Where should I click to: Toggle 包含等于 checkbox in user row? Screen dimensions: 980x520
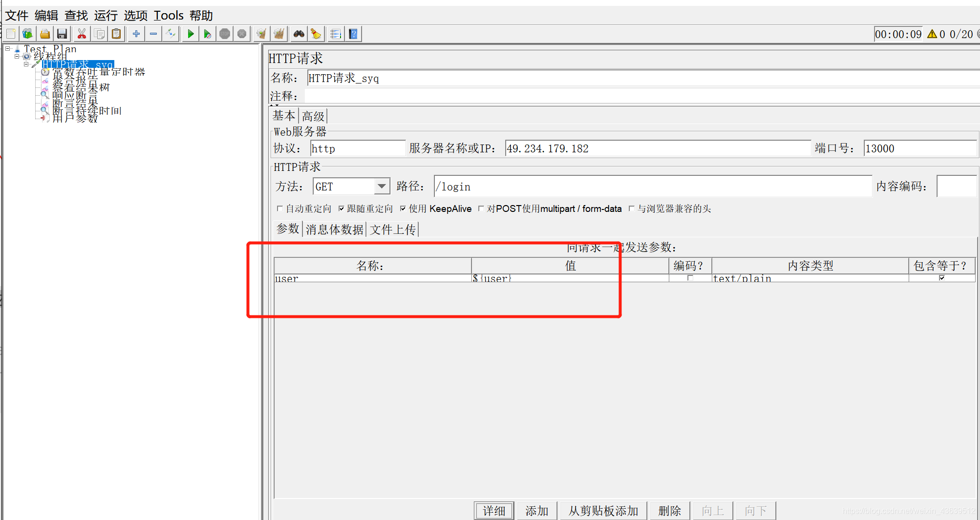[x=942, y=278]
